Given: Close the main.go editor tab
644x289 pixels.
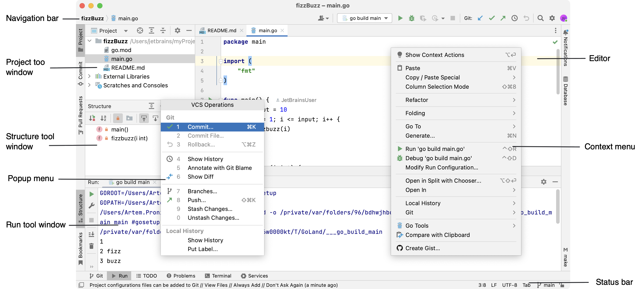Looking at the screenshot, I should (x=282, y=30).
